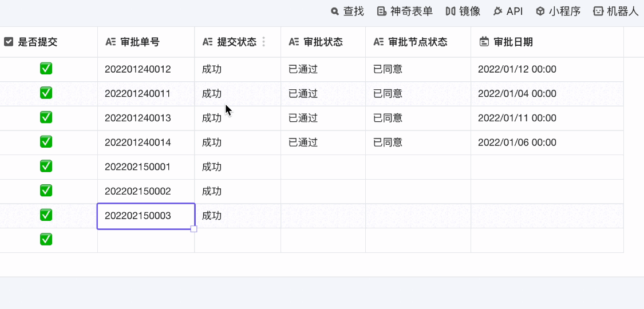644x309 pixels.
Task: Select the 审批日期 column header
Action: click(x=513, y=42)
